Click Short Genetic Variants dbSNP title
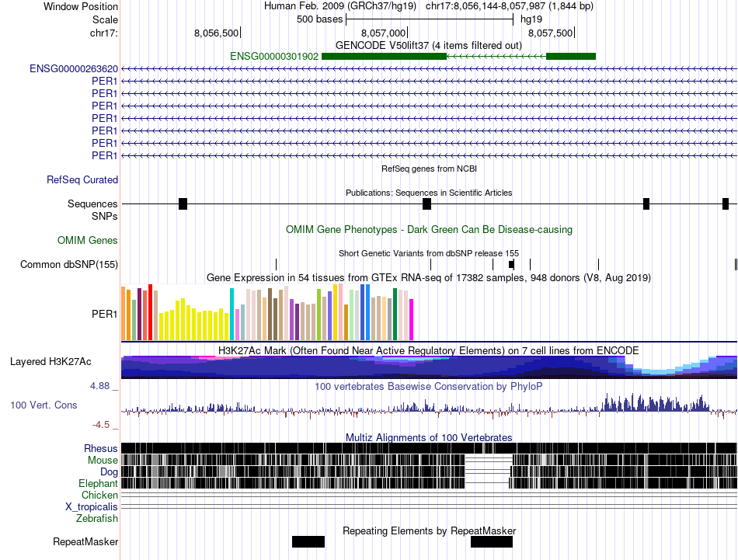 tap(429, 253)
